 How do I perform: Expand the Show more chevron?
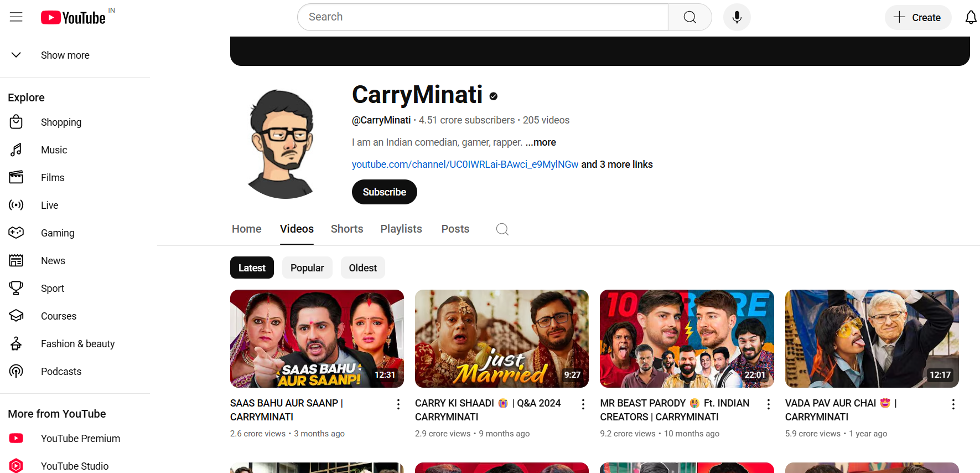pos(16,55)
